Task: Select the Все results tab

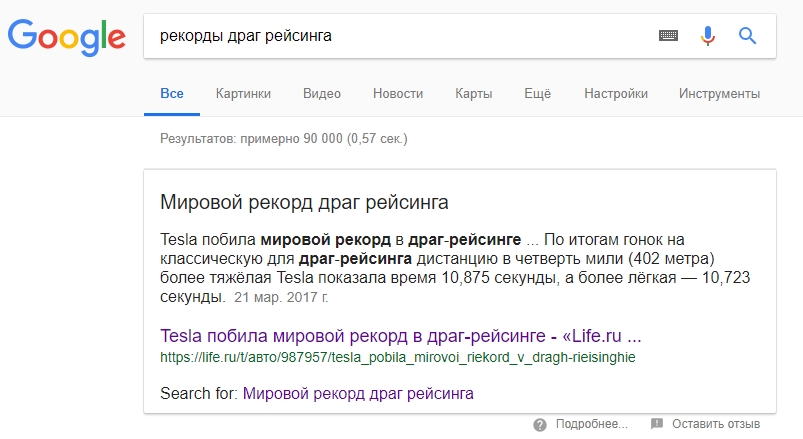Action: [172, 94]
